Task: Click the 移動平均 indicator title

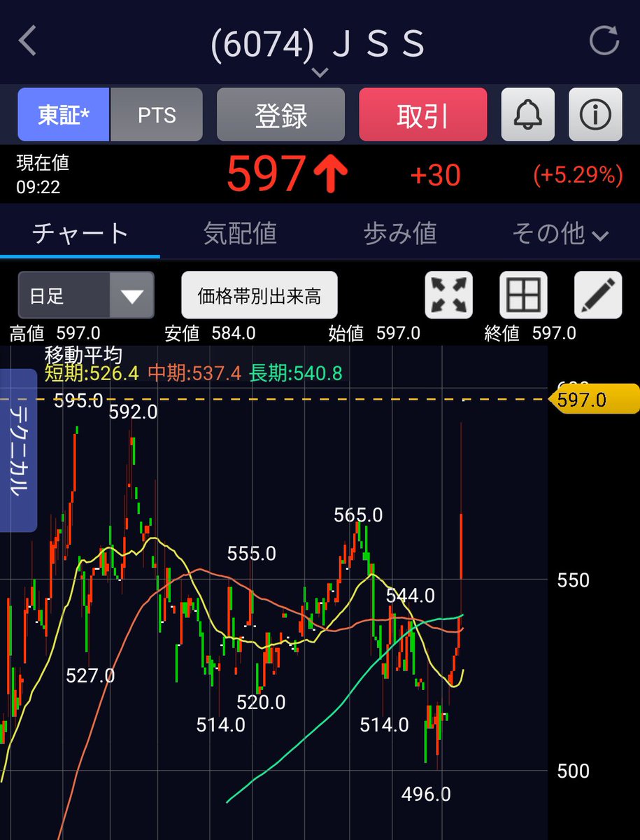Action: (83, 355)
